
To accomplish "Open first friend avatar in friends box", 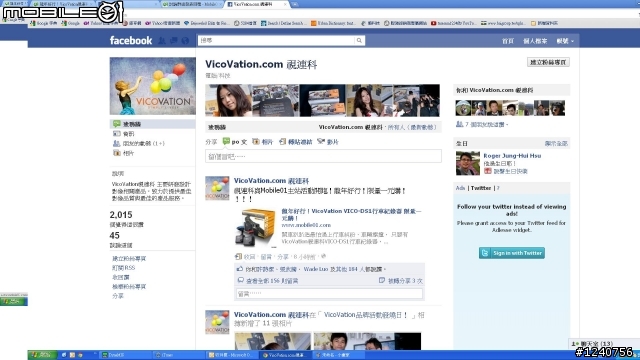I will click(463, 108).
